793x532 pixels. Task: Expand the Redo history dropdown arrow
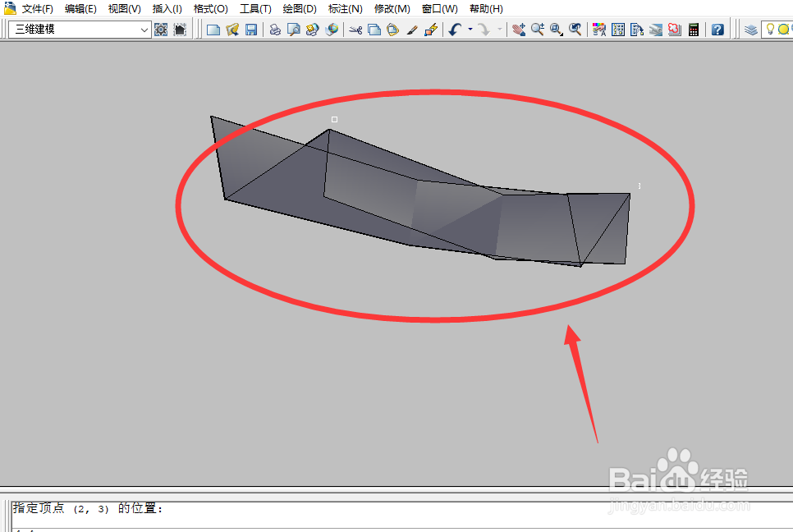coord(500,30)
